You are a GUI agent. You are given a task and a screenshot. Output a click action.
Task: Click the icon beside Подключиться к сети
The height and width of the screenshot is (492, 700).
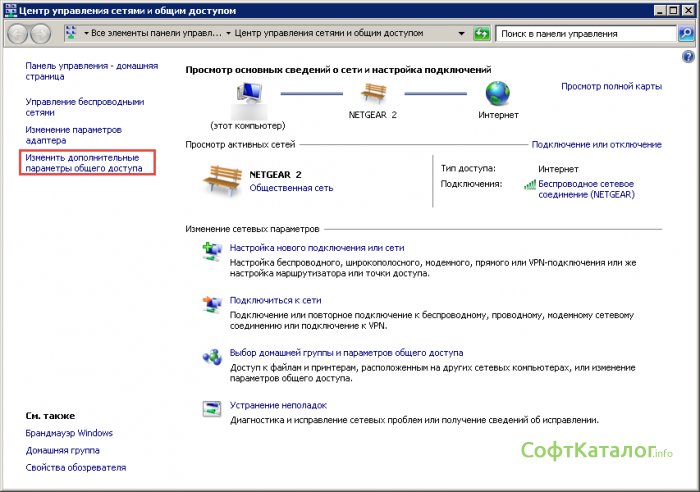click(212, 303)
